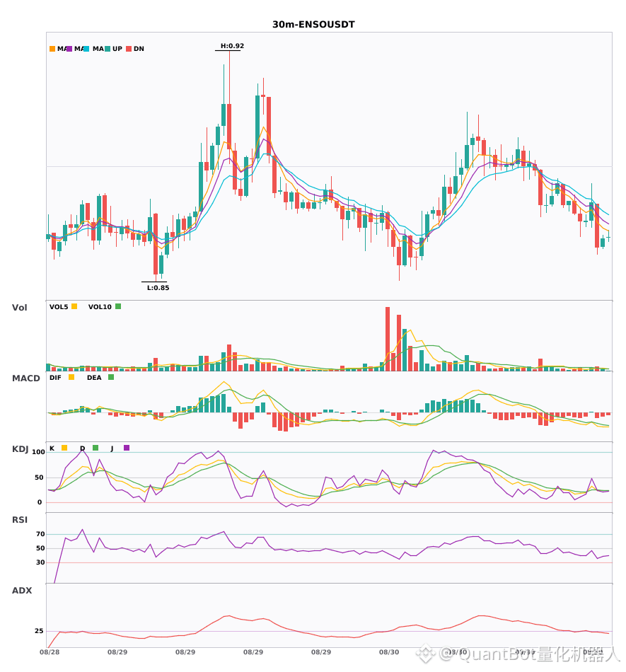
Task: Click the ADX panel heading
Action: (22, 591)
